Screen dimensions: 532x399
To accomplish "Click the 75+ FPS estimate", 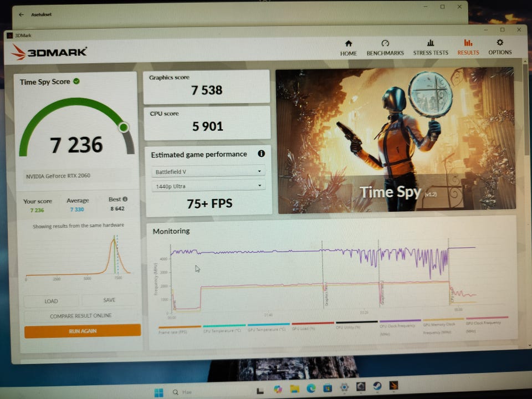I will [x=209, y=203].
